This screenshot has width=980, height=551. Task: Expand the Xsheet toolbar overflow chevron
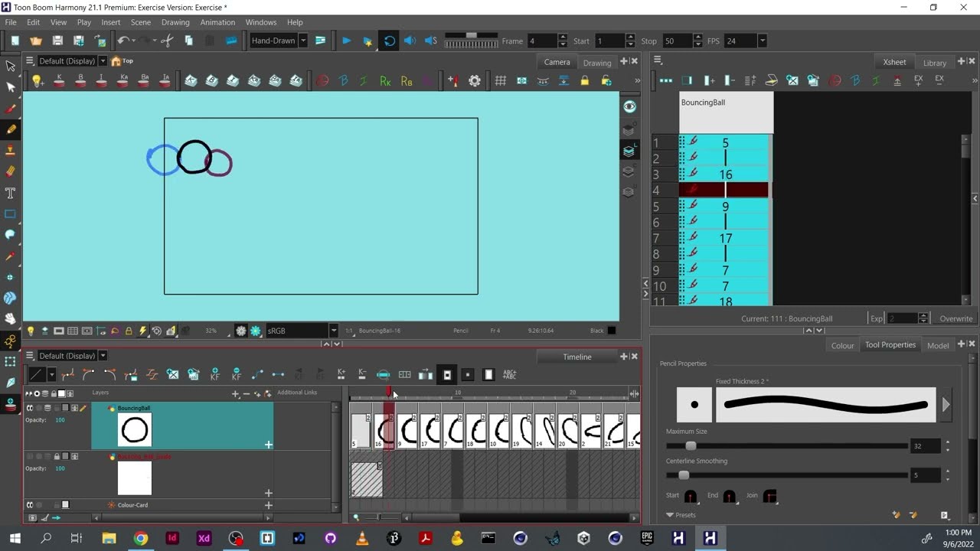tap(974, 80)
